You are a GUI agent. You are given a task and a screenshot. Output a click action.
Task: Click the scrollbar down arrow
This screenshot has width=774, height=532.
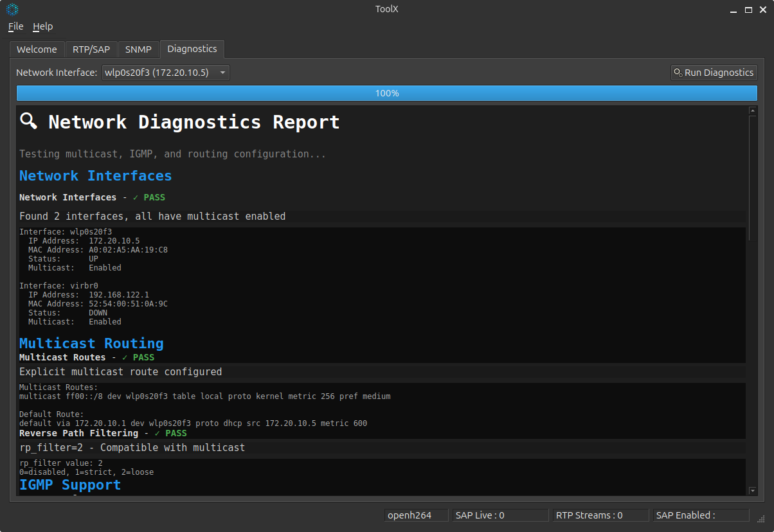pos(752,491)
